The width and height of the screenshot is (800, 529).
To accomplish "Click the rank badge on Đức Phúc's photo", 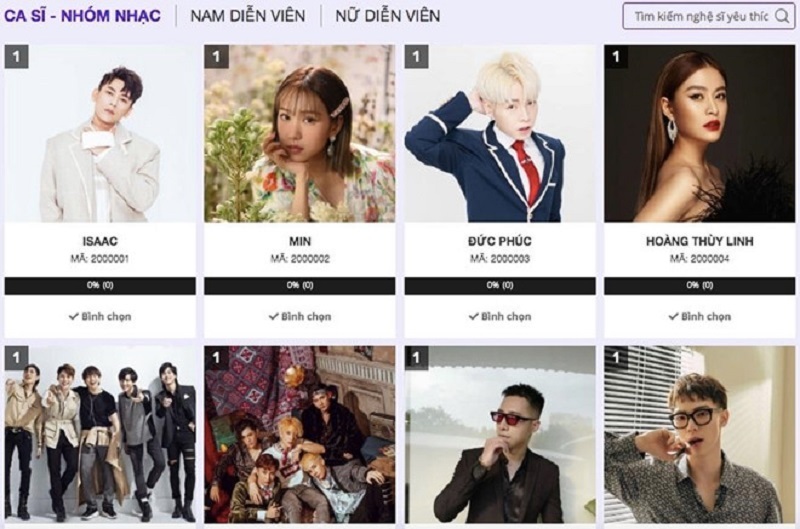I will click(416, 57).
